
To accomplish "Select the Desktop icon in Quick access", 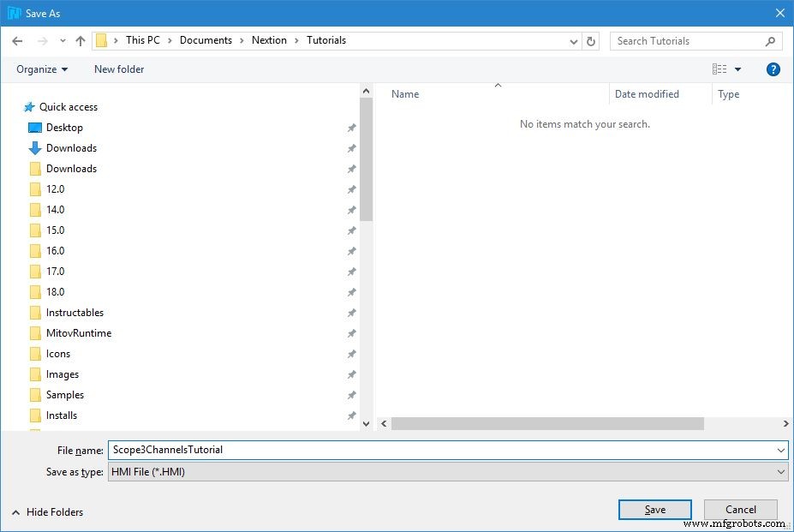I will (x=35, y=128).
